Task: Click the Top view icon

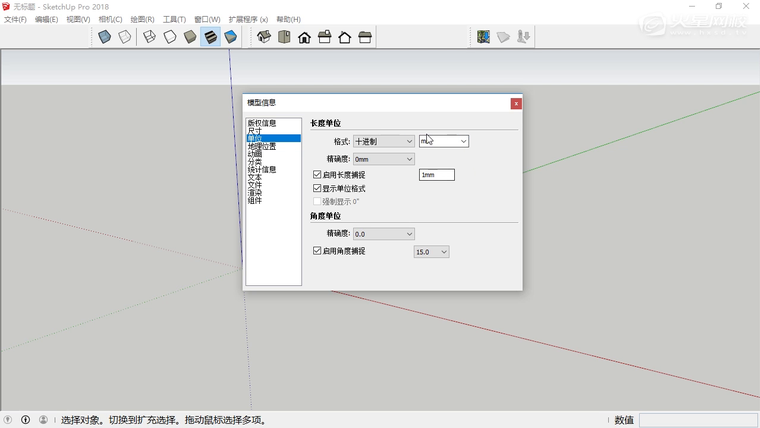Action: [x=284, y=37]
